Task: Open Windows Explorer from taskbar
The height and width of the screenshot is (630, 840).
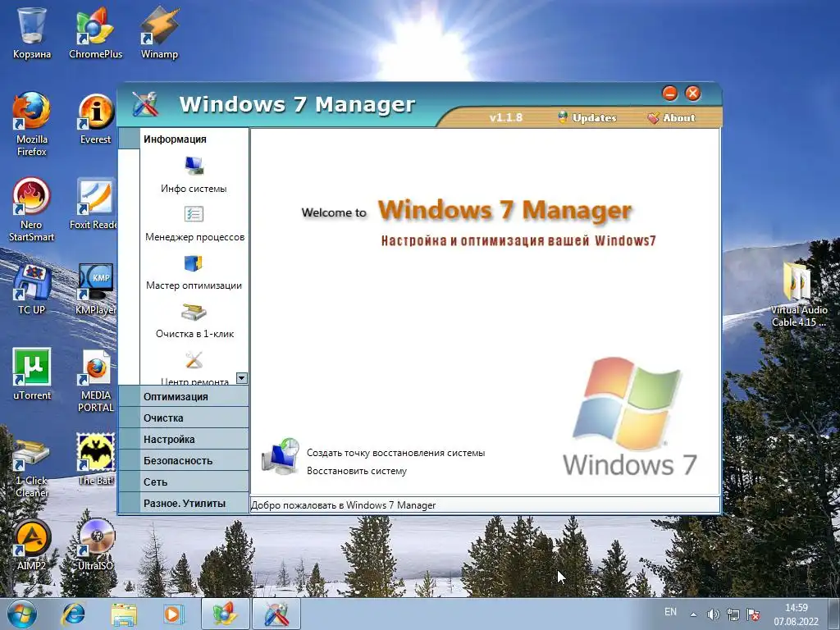Action: point(124,614)
